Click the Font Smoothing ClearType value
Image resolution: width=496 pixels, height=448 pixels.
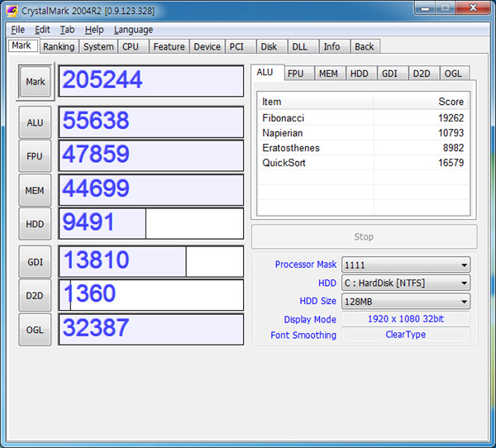pyautogui.click(x=406, y=335)
